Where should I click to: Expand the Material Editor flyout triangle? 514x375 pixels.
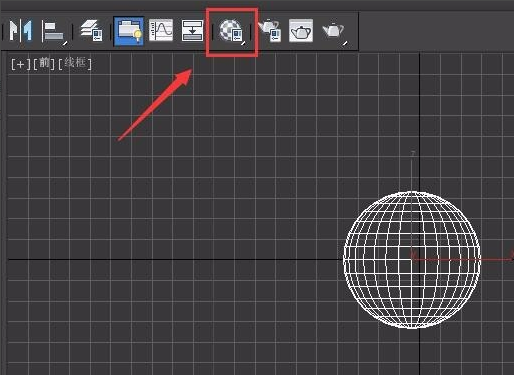(x=244, y=42)
